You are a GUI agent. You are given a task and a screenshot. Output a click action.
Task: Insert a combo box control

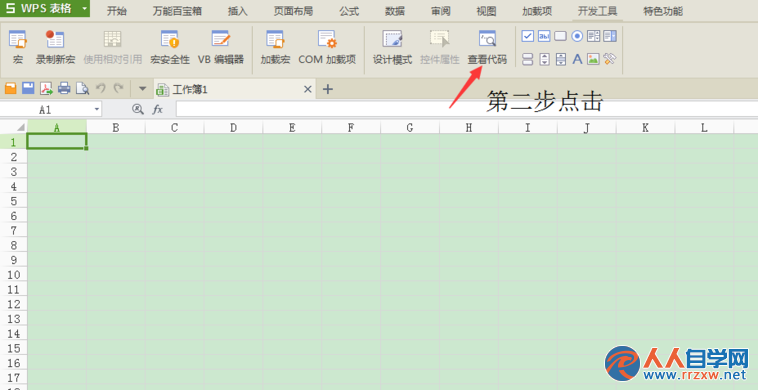(610, 36)
